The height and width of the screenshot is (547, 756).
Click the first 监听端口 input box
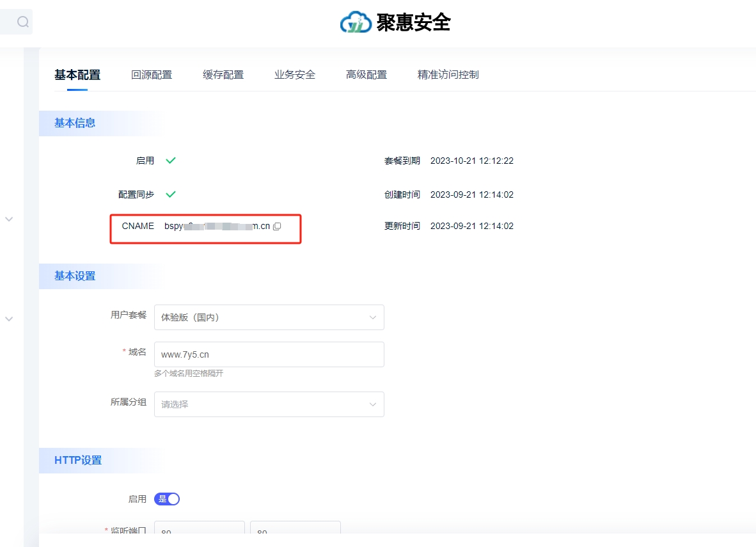pos(200,531)
